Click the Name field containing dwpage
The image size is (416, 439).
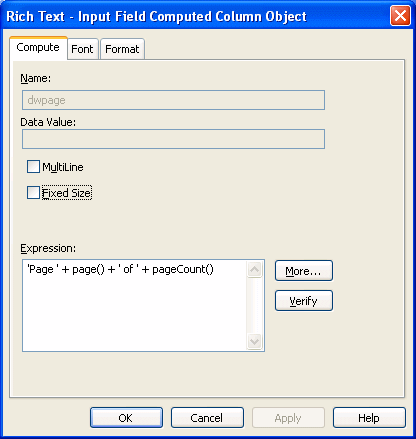pyautogui.click(x=173, y=100)
